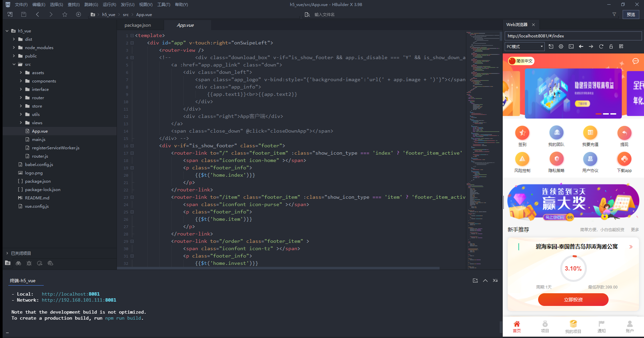Click the code minimap scroll area
The image size is (644, 338).
pyautogui.click(x=483, y=150)
